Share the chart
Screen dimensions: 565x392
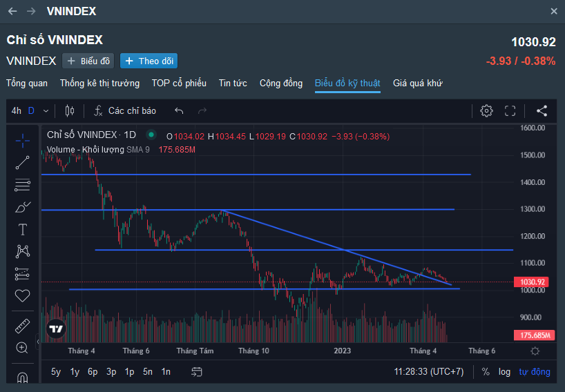coord(542,111)
